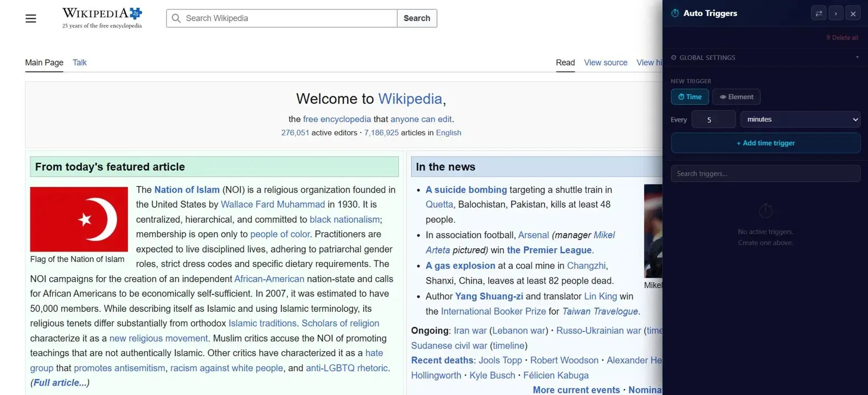This screenshot has height=395, width=868.
Task: Open the View source tab
Action: pyautogui.click(x=606, y=63)
